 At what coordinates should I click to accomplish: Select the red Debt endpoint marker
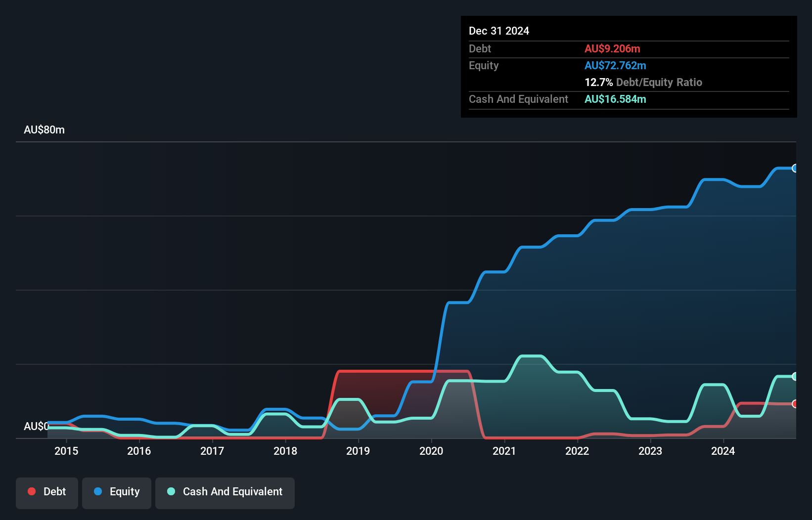(x=795, y=404)
